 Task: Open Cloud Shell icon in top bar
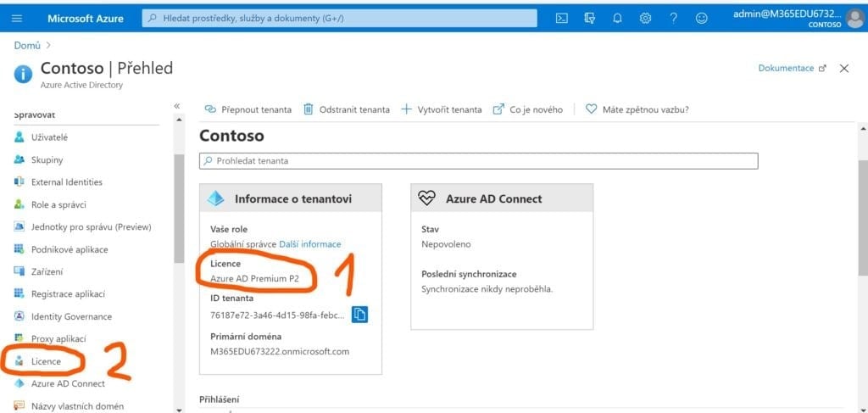[x=561, y=19]
